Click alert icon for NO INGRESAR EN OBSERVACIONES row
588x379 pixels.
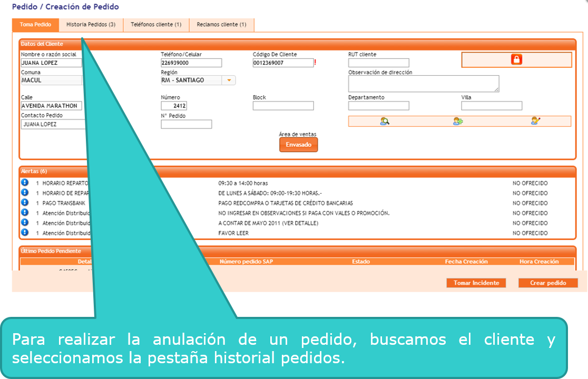click(25, 212)
